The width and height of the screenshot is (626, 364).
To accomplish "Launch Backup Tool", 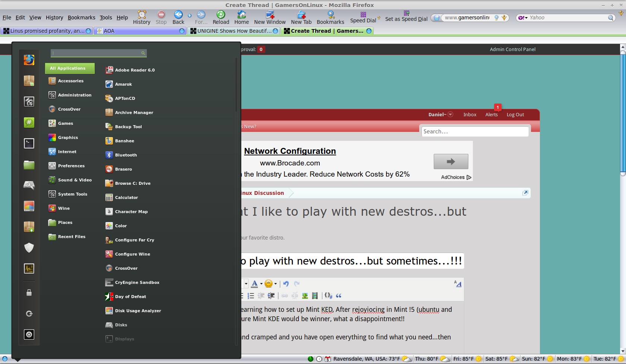I will coord(124,127).
